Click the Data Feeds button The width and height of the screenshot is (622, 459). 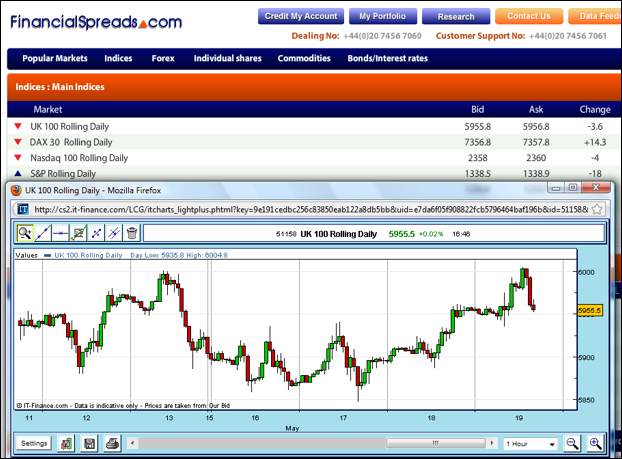pyautogui.click(x=595, y=16)
